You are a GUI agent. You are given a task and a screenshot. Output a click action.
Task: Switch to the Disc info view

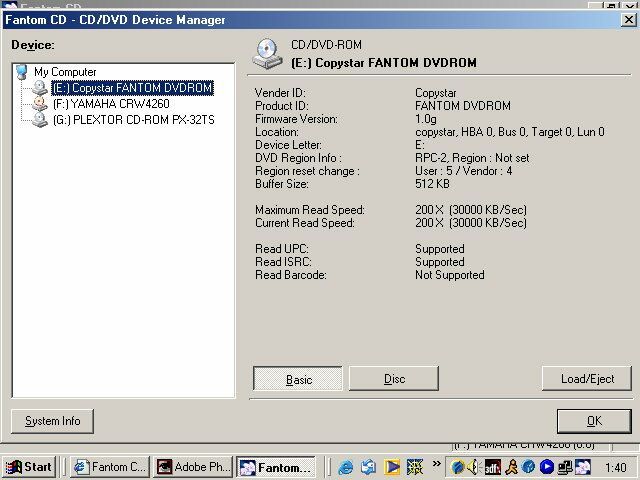point(394,379)
